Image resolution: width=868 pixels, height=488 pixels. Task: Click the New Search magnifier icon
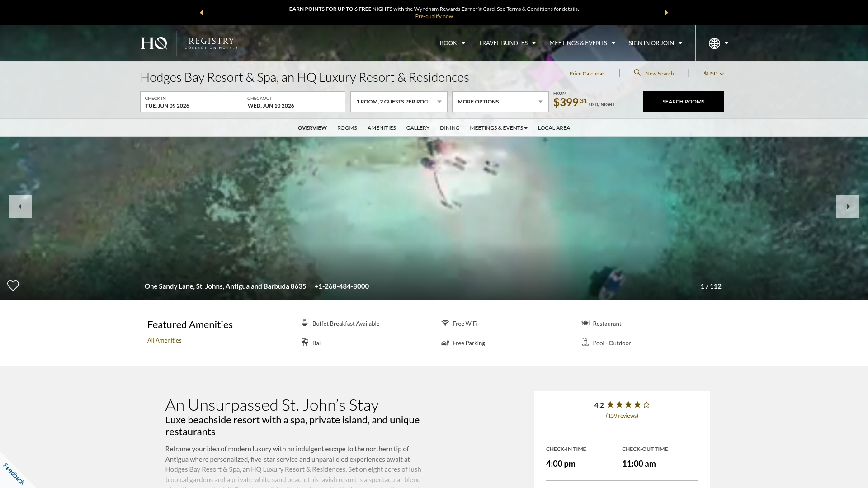click(x=637, y=73)
